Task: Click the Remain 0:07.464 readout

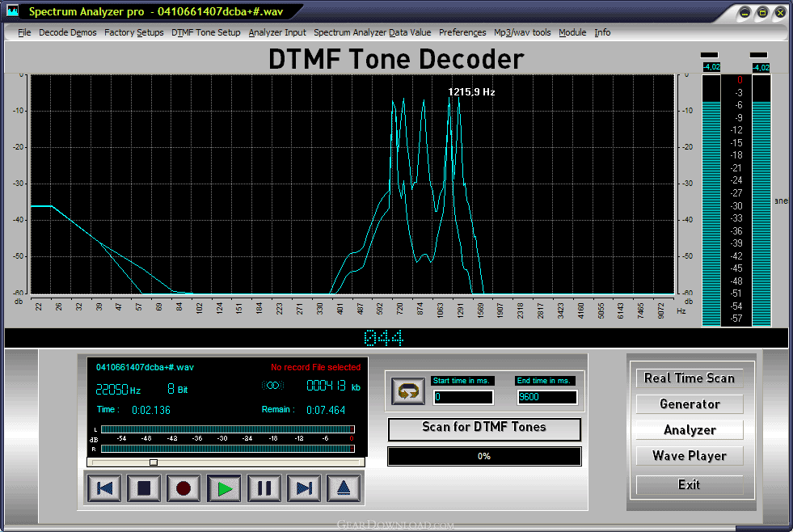Action: coord(303,410)
